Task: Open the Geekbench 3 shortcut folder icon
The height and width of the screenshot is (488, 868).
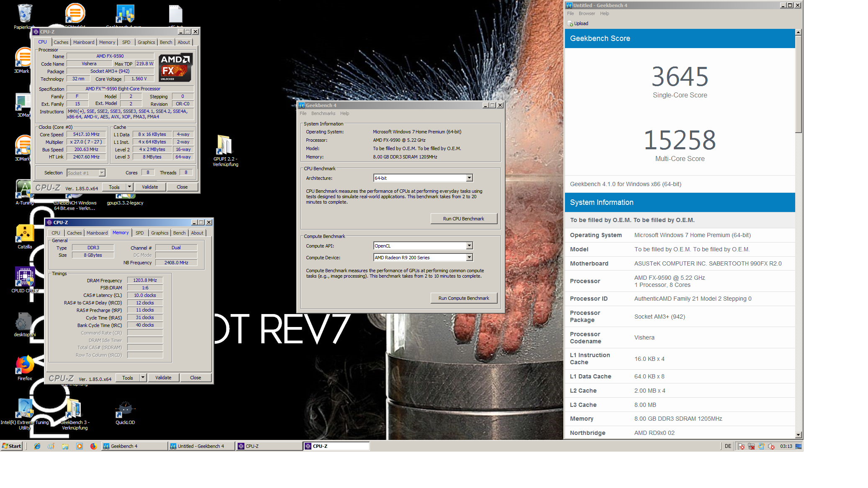Action: (74, 408)
